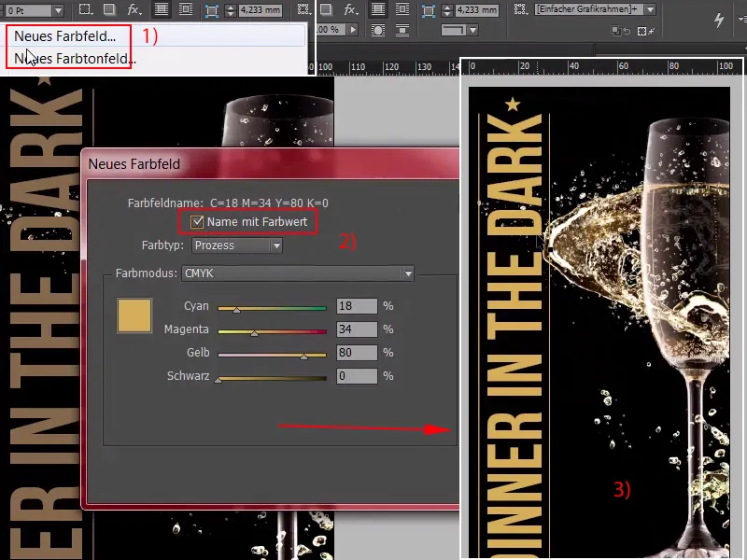Click the gold DINNER IN THE DARK text

514,336
